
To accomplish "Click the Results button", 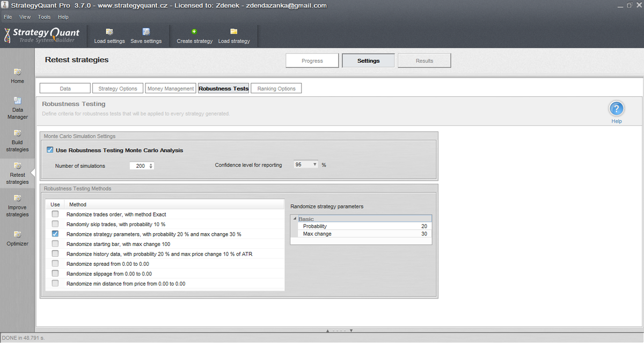I will (x=425, y=61).
